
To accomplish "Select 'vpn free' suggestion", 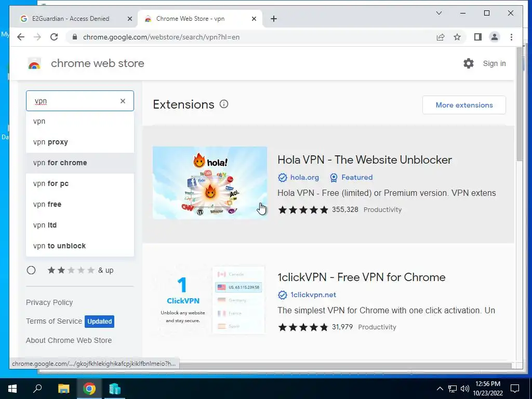I will pos(80,204).
